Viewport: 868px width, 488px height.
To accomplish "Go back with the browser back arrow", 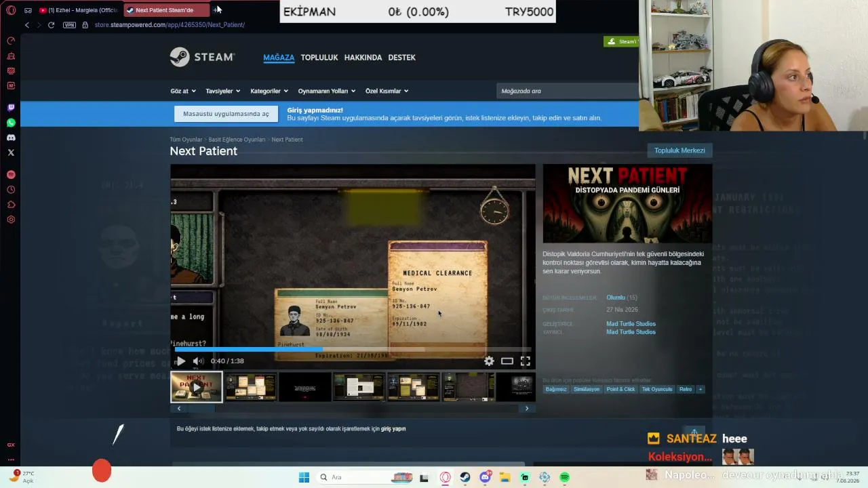I will [x=27, y=25].
